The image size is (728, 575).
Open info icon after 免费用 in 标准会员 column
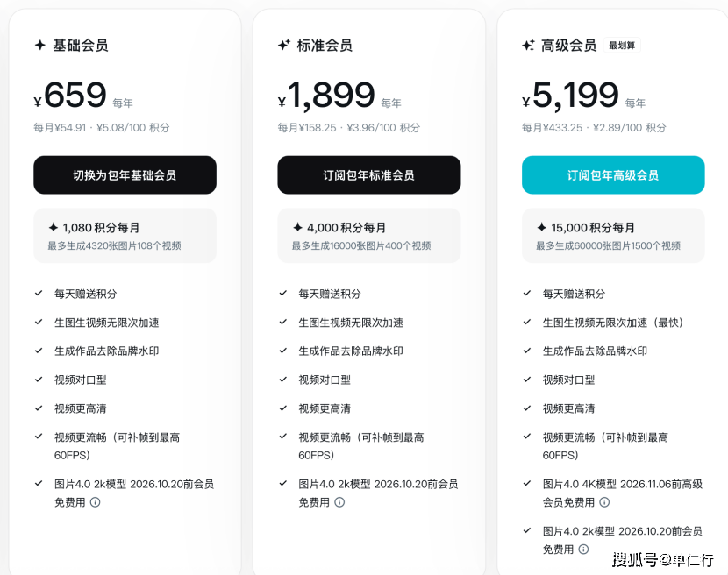click(x=339, y=502)
